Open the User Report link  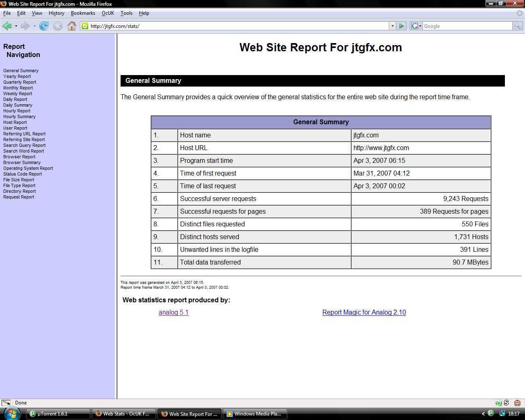click(15, 128)
